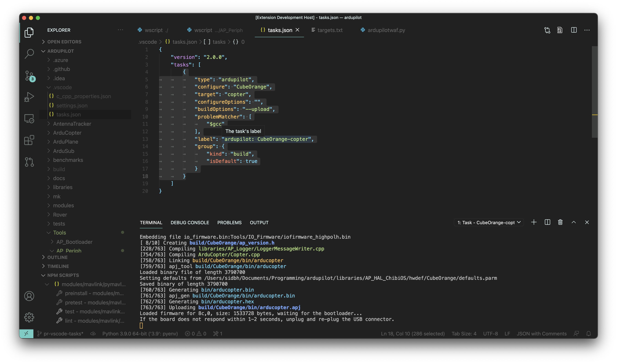617x364 pixels.
Task: Create a new terminal with plus icon
Action: click(x=534, y=222)
